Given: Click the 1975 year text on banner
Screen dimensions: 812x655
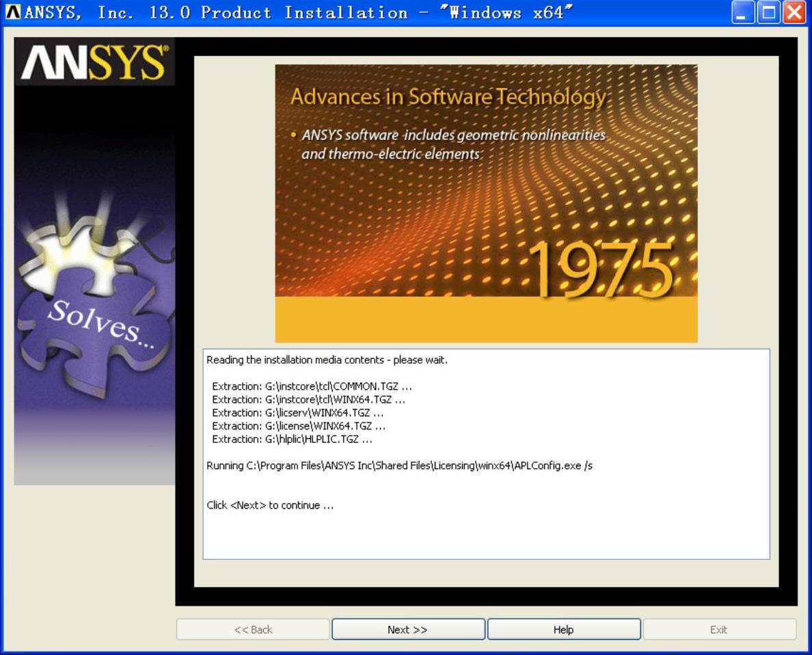Looking at the screenshot, I should (601, 269).
